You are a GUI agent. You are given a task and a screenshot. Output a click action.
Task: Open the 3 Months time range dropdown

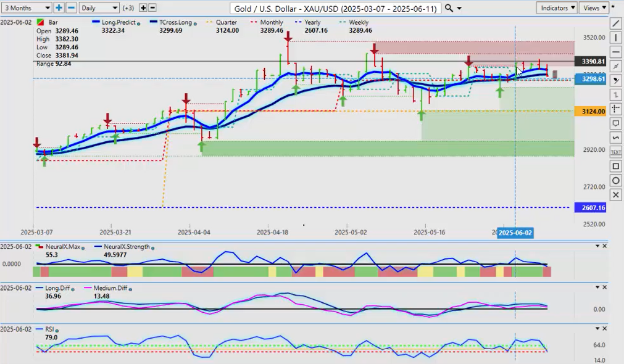(27, 7)
